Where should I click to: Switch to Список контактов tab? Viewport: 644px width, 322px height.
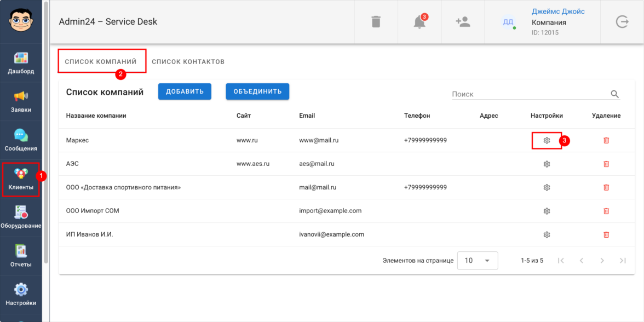[x=188, y=62]
